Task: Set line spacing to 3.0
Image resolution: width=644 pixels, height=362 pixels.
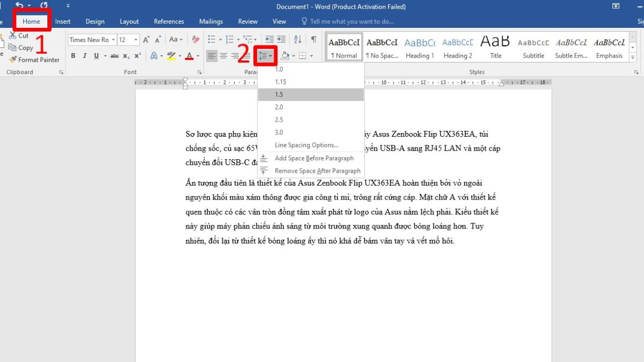Action: [x=311, y=132]
